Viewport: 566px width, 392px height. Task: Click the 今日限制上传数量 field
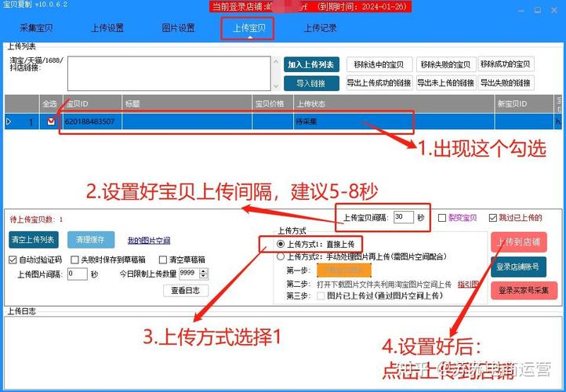[x=189, y=274]
